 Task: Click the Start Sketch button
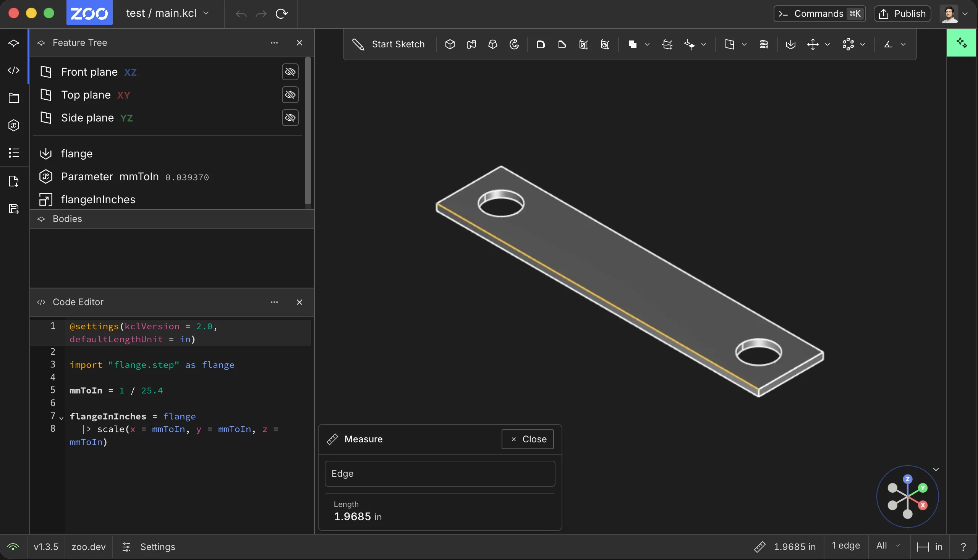click(389, 44)
